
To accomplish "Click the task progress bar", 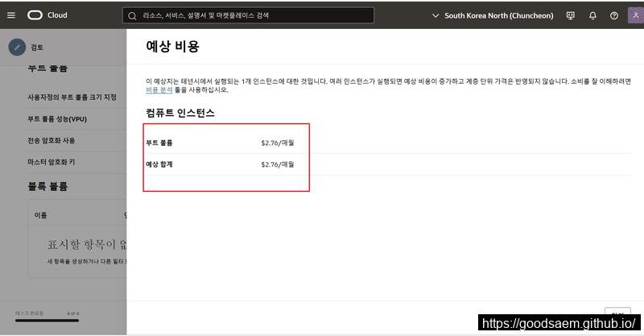I will pyautogui.click(x=47, y=321).
